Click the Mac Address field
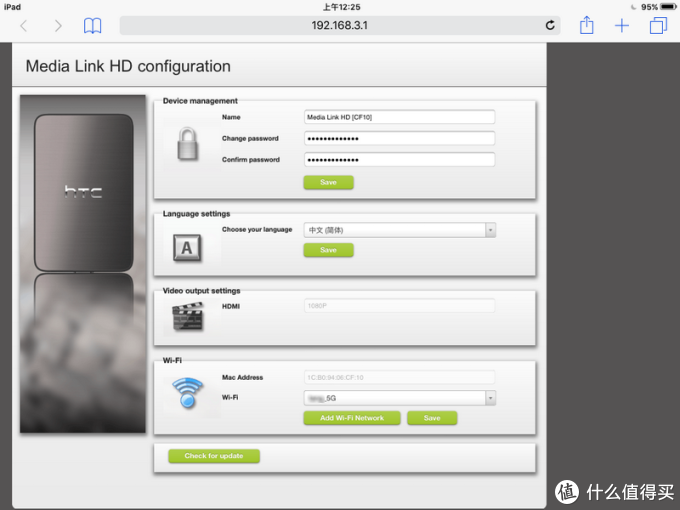The image size is (680, 510). (399, 377)
